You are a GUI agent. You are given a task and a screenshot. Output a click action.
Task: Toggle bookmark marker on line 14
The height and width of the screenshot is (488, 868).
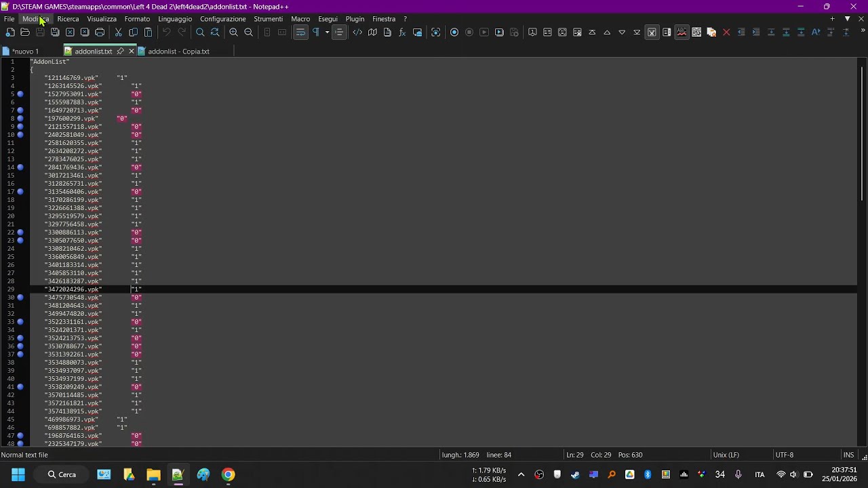[20, 167]
